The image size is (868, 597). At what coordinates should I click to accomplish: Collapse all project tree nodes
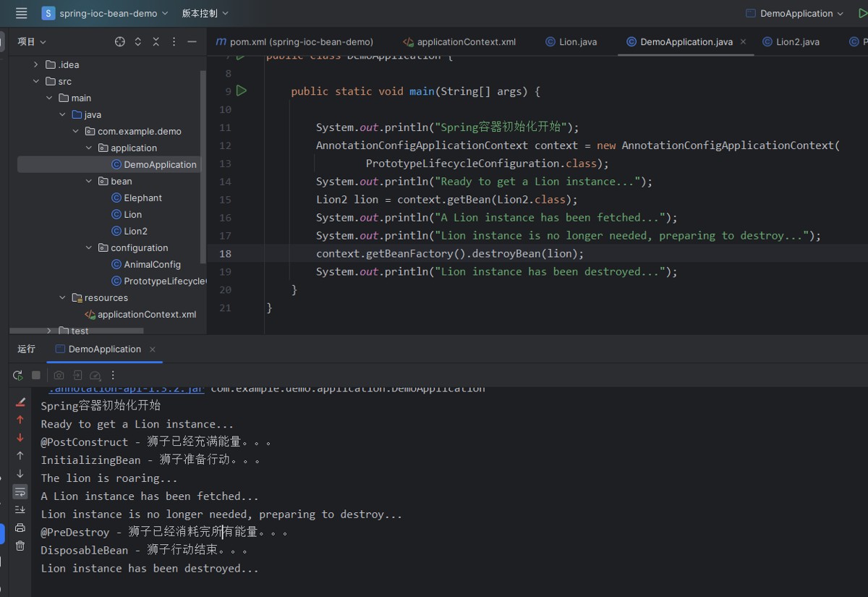click(x=156, y=42)
